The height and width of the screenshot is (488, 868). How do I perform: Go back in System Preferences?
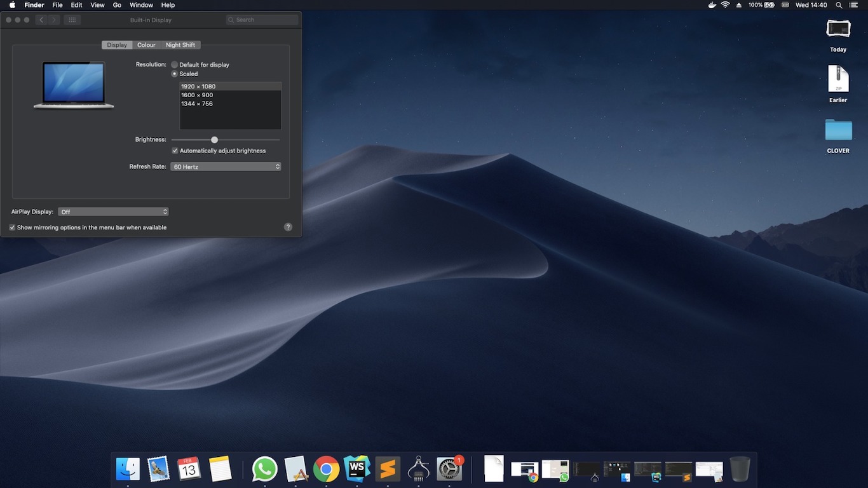(41, 20)
